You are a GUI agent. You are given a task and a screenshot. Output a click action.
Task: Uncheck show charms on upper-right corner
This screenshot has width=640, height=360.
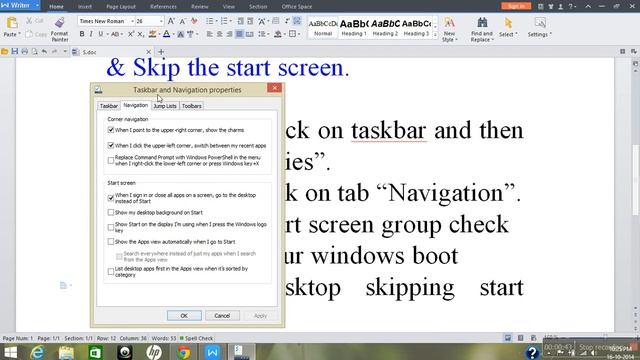click(x=111, y=130)
